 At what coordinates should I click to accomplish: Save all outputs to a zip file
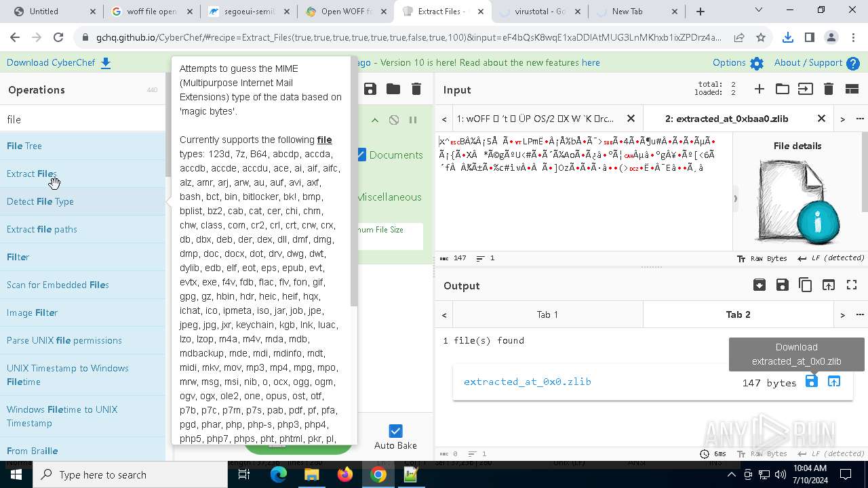tap(759, 285)
